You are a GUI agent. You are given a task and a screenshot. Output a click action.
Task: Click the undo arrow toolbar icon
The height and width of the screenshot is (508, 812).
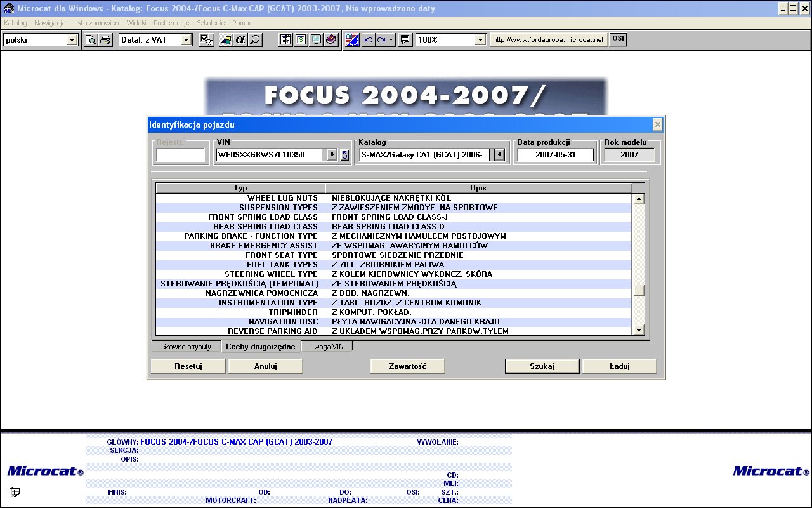point(367,39)
